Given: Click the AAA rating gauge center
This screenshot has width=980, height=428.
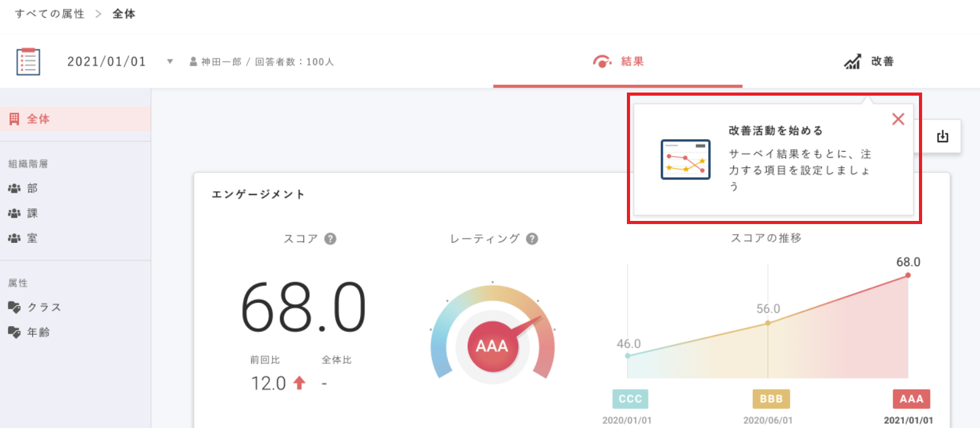Looking at the screenshot, I should pyautogui.click(x=492, y=346).
